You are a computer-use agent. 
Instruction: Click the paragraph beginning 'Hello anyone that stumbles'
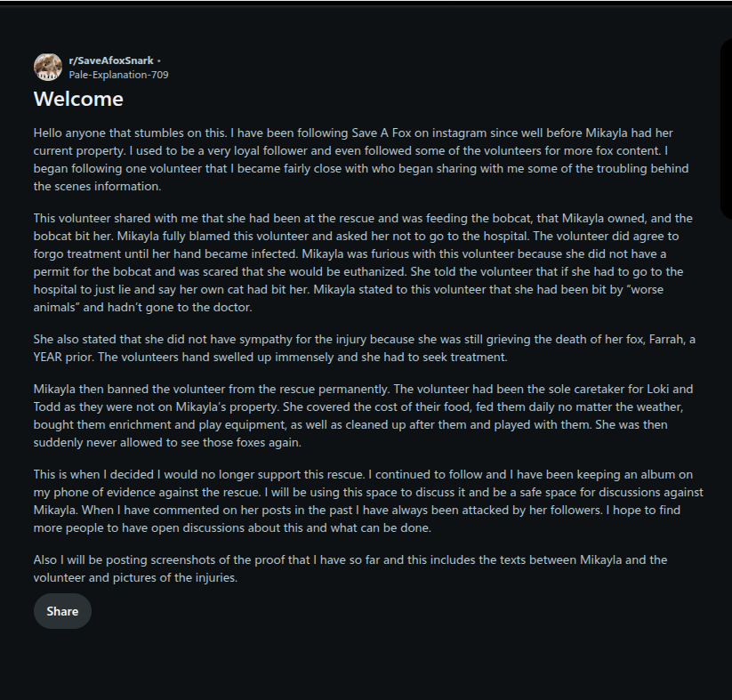tap(361, 159)
